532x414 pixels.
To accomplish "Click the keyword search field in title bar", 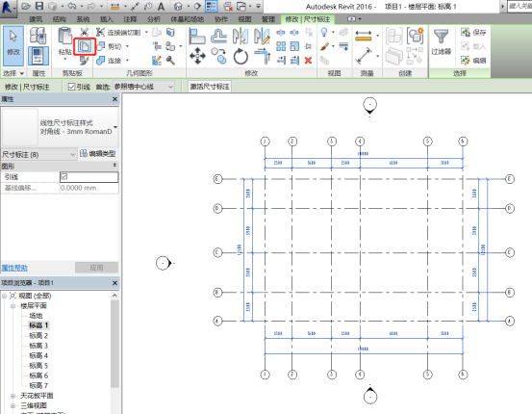I will pyautogui.click(x=519, y=6).
